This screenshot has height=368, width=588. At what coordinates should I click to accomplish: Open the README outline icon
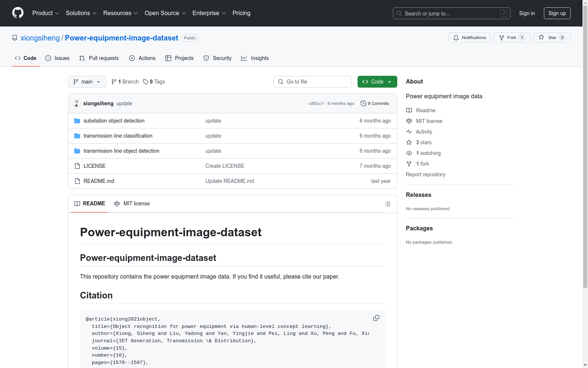point(387,204)
